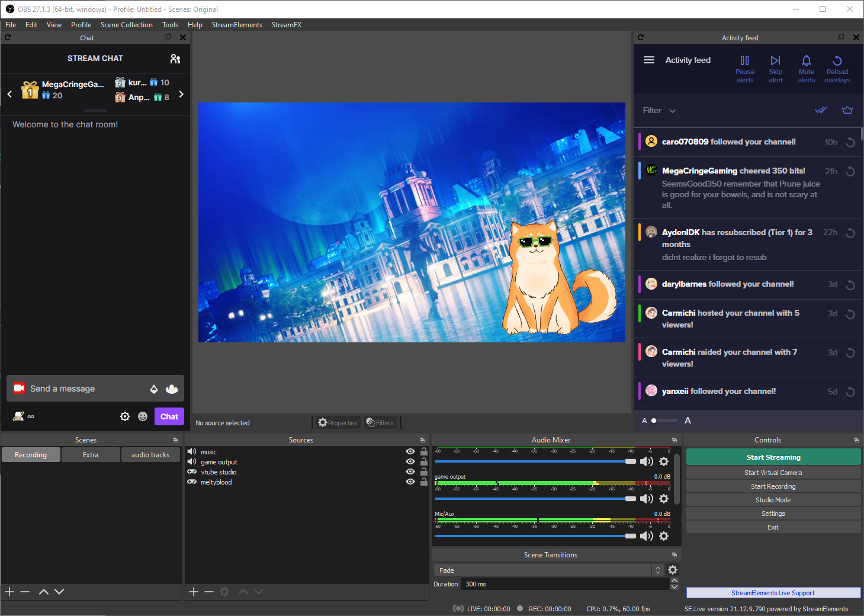
Task: Lock the game output source
Action: pyautogui.click(x=424, y=461)
